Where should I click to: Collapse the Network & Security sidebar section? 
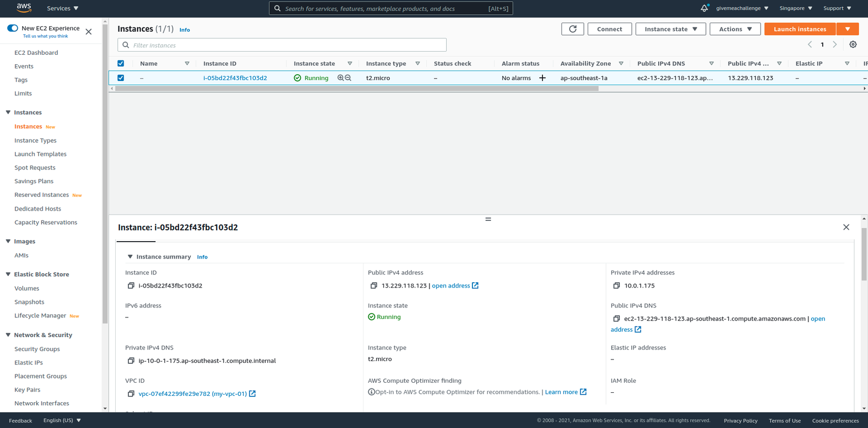click(x=8, y=335)
